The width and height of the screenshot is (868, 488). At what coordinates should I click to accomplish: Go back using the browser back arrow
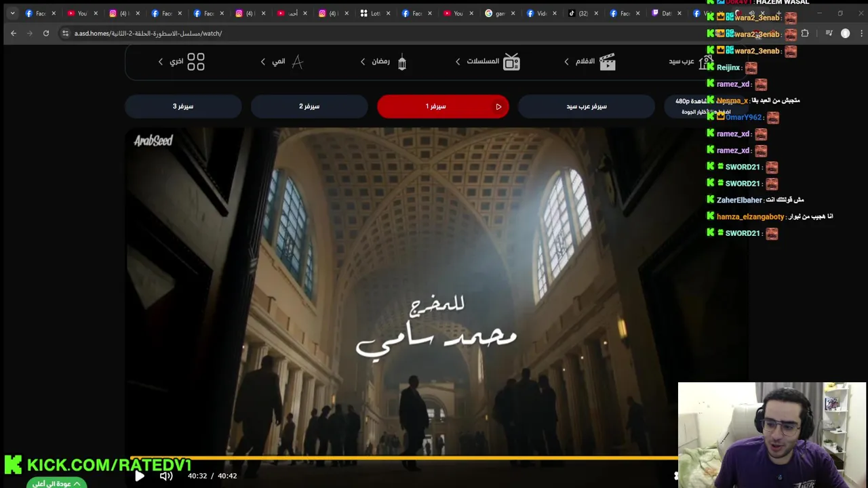(x=14, y=33)
